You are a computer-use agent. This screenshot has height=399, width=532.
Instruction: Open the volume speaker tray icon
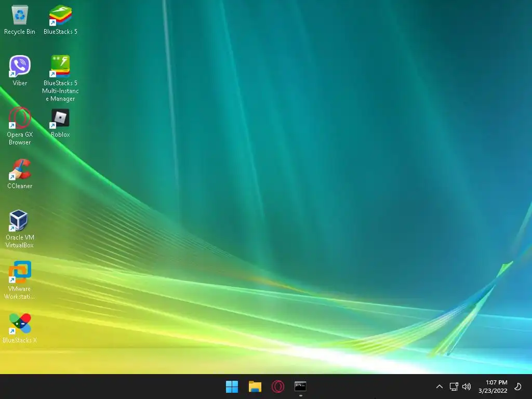coord(467,387)
